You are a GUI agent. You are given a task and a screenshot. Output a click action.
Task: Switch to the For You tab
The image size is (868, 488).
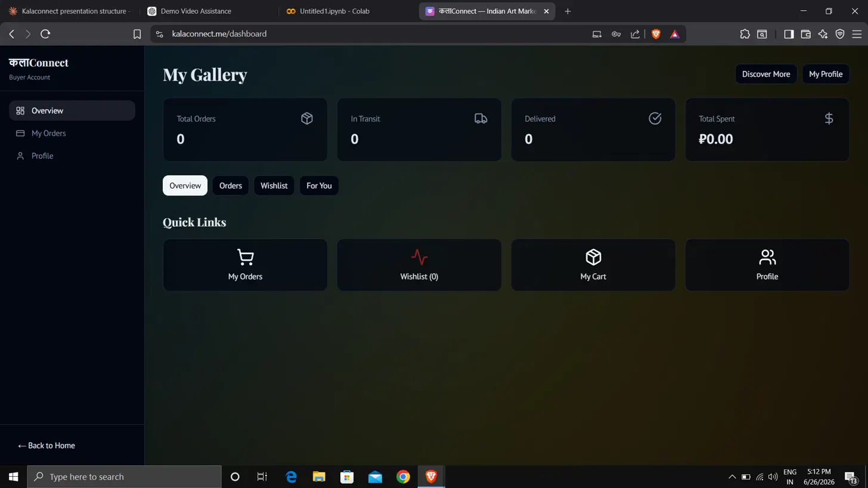click(319, 186)
